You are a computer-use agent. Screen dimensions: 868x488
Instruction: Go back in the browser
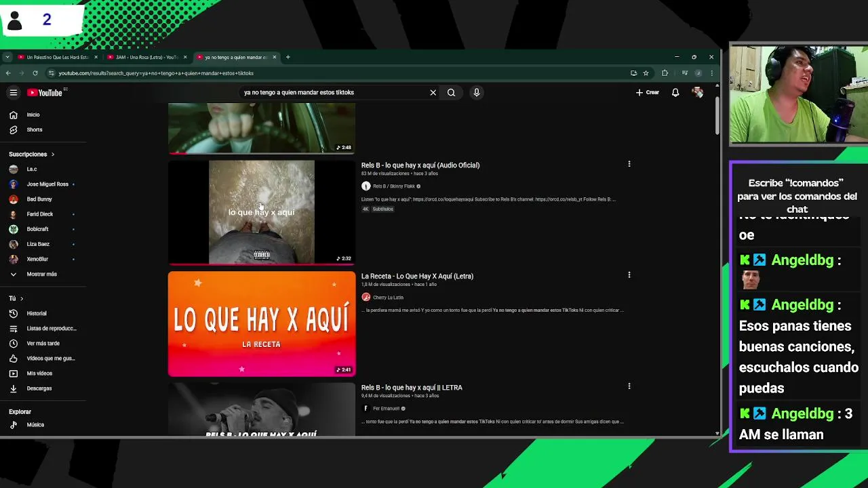click(8, 73)
